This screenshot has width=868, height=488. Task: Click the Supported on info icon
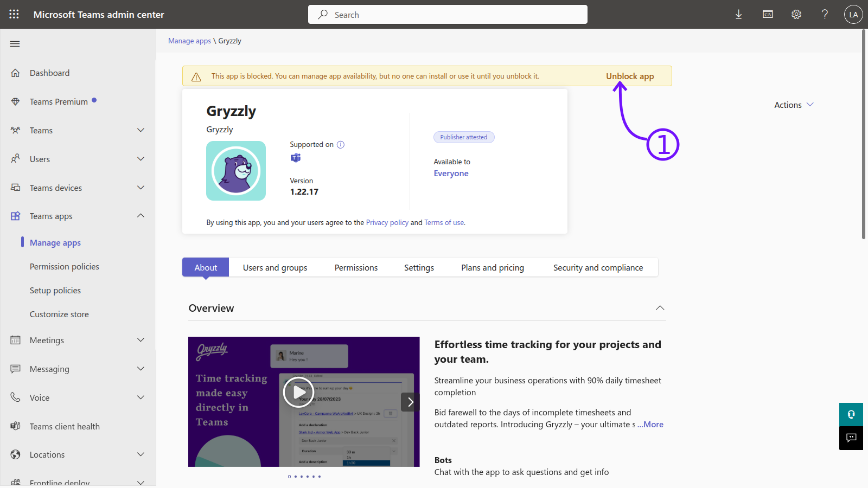(x=341, y=145)
